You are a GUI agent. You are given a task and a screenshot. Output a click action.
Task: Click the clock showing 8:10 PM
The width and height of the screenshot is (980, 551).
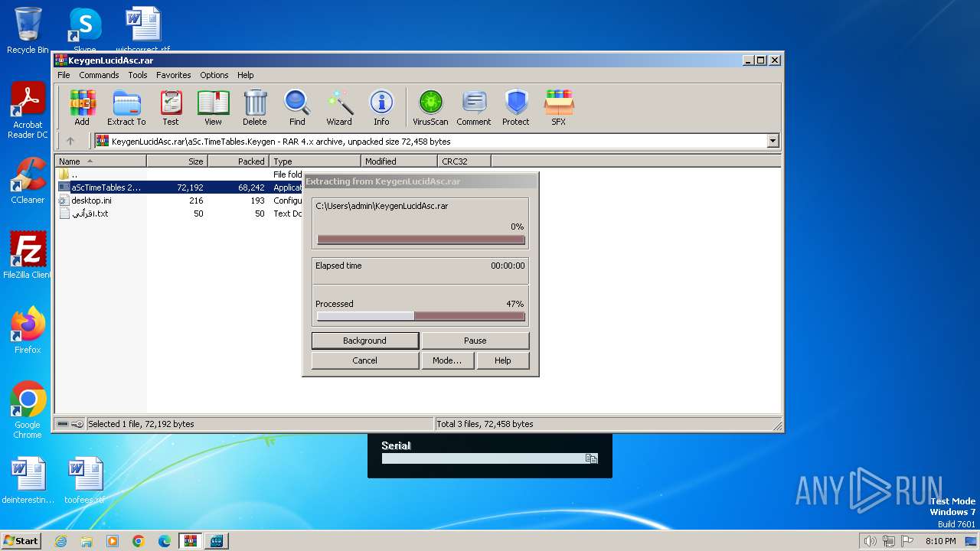[x=940, y=541]
